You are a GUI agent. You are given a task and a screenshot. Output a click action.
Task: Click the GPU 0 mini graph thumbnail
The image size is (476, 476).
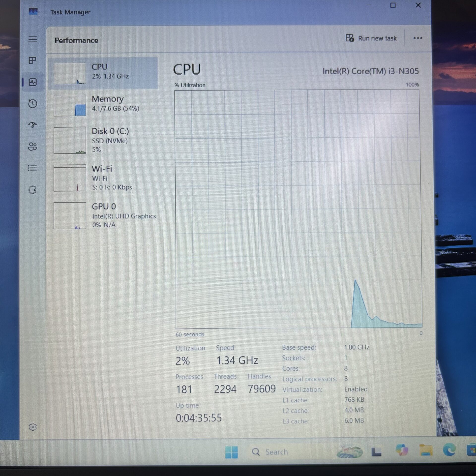[70, 216]
